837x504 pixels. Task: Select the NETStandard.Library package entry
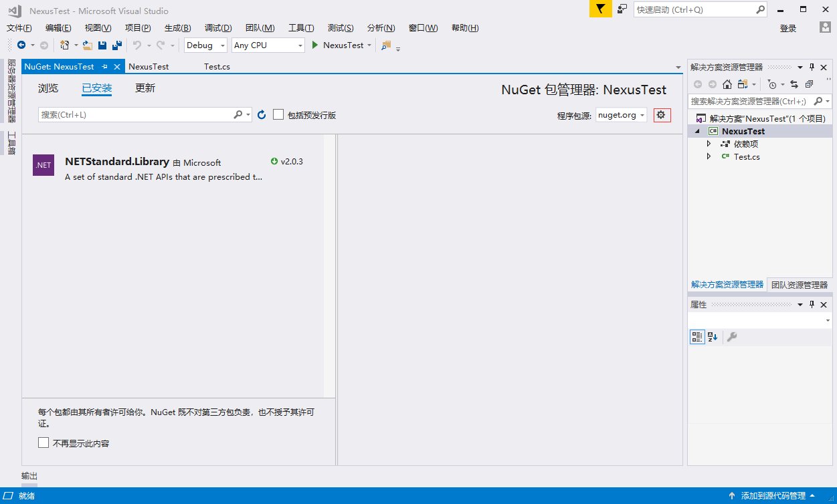coord(173,169)
